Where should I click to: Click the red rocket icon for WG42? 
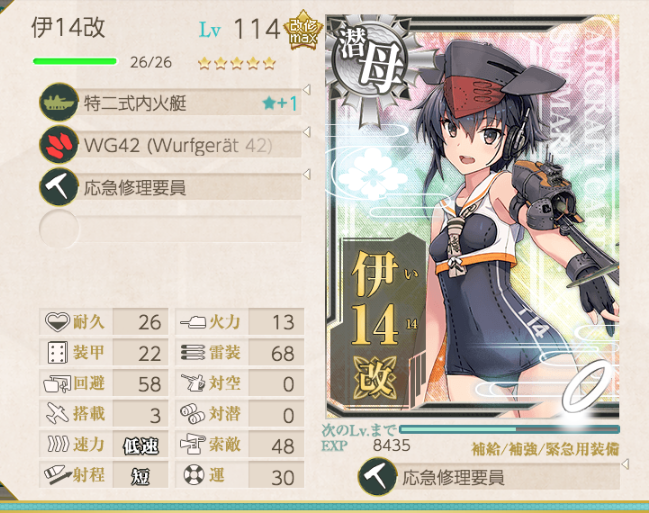[x=59, y=145]
